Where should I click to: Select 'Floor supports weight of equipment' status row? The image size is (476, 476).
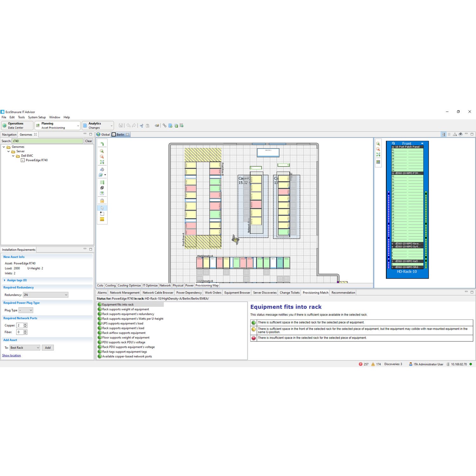point(126,338)
